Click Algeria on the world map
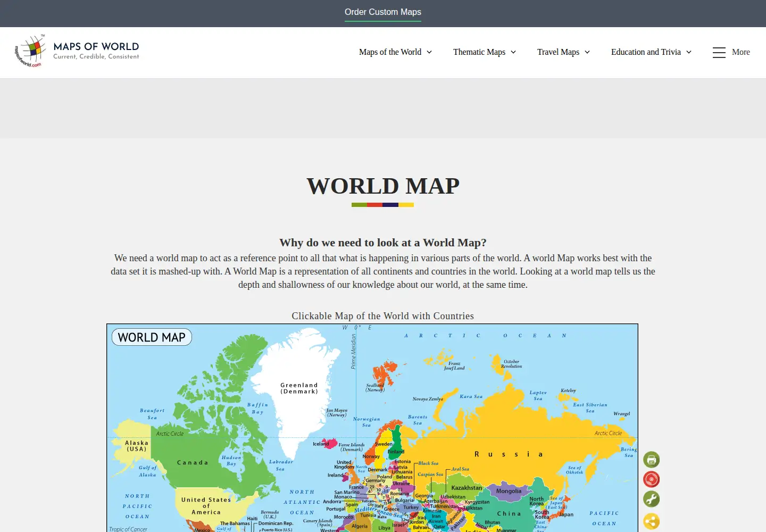 (x=360, y=526)
